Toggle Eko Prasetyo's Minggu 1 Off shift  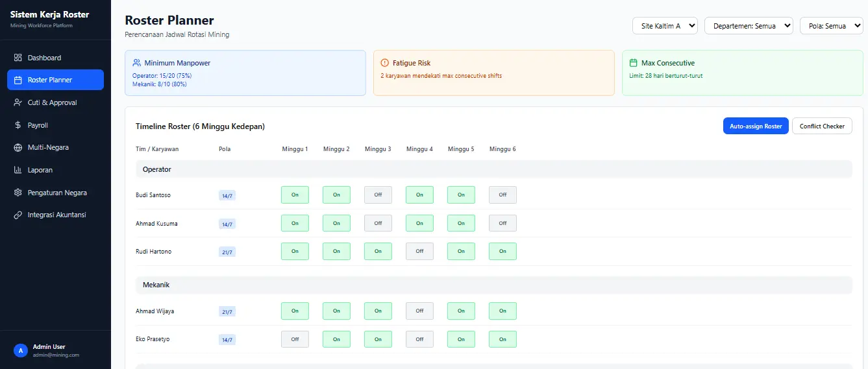[x=295, y=339]
